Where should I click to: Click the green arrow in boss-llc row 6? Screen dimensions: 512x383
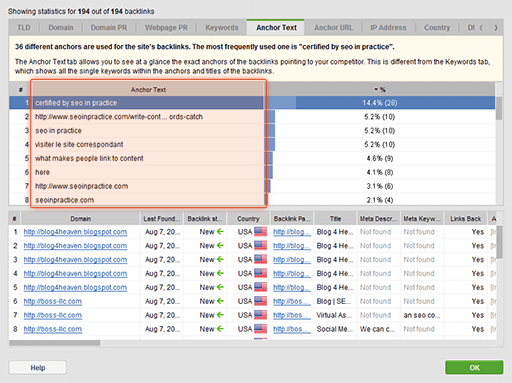point(220,301)
